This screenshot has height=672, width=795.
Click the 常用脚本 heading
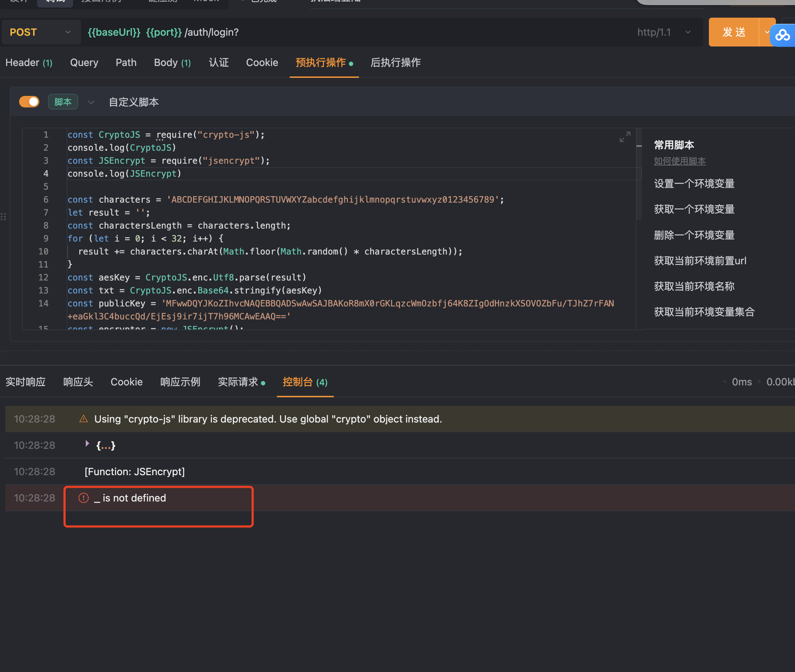tap(674, 145)
